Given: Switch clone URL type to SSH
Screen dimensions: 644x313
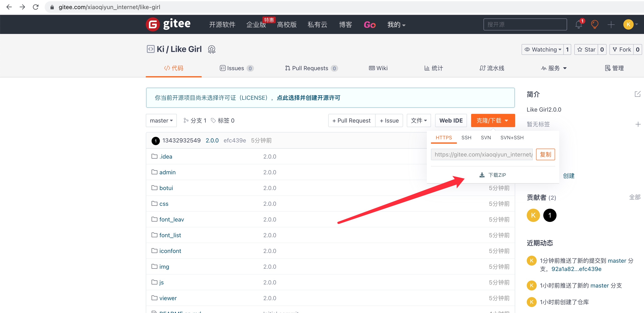Looking at the screenshot, I should pos(466,138).
